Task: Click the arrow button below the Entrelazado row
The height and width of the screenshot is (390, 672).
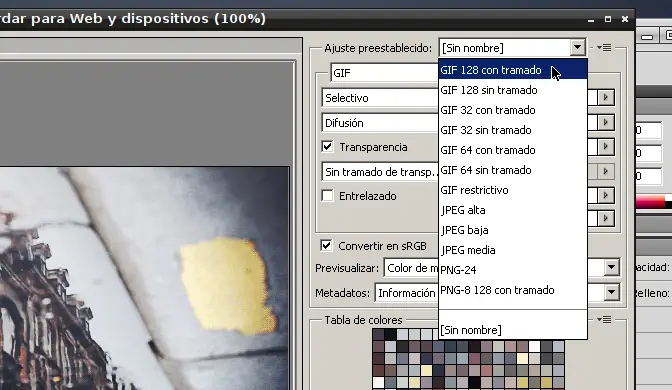Action: pyautogui.click(x=606, y=218)
